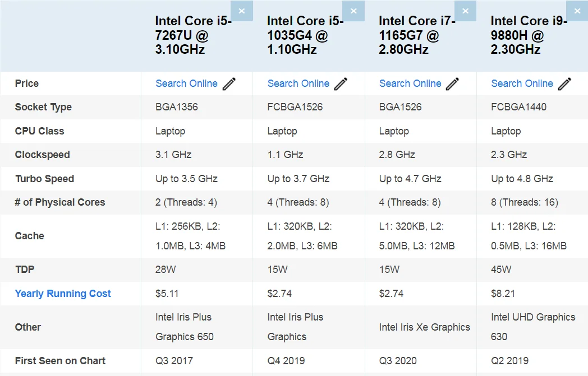Select the $8.21 yearly cost value
588x376 pixels.
pyautogui.click(x=503, y=294)
